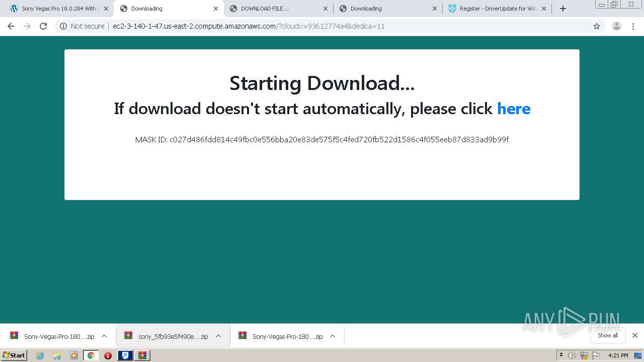Viewport: 644px width, 362px height.
Task: Close the DOWNLOAD FILE tab
Action: point(325,9)
